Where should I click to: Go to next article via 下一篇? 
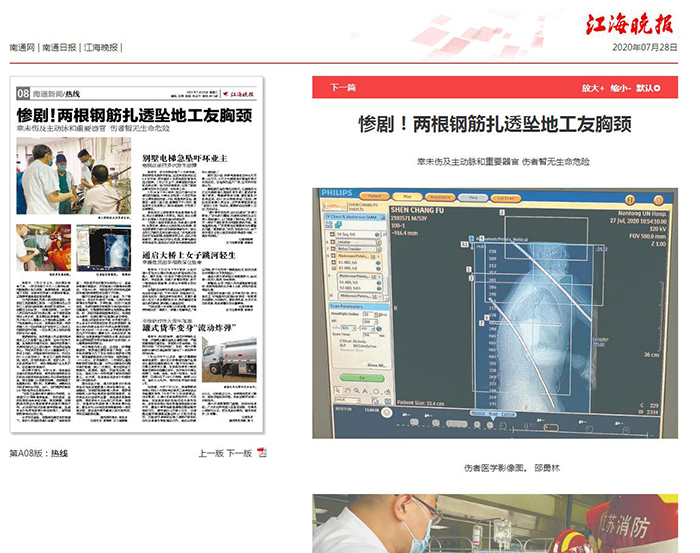342,88
